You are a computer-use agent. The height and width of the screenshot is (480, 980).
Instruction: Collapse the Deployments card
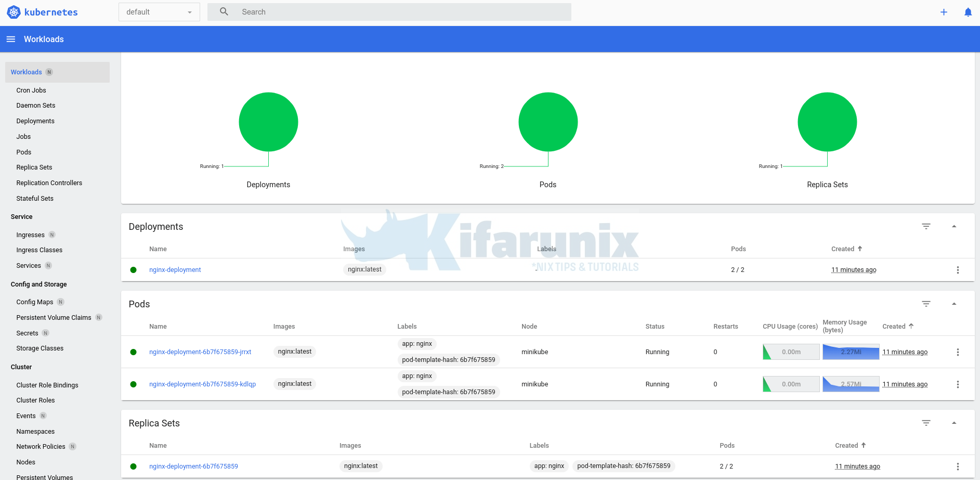pos(954,226)
